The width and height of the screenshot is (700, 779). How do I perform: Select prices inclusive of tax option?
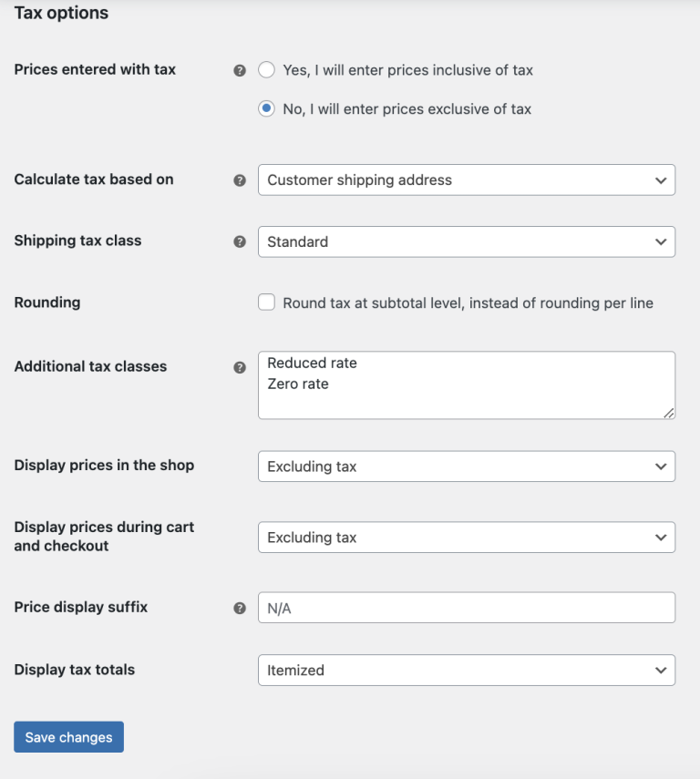[266, 70]
